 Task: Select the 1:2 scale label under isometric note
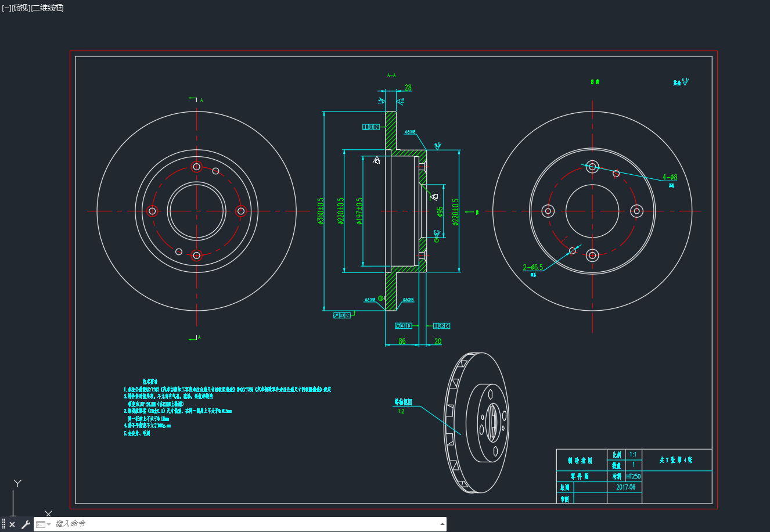401,411
